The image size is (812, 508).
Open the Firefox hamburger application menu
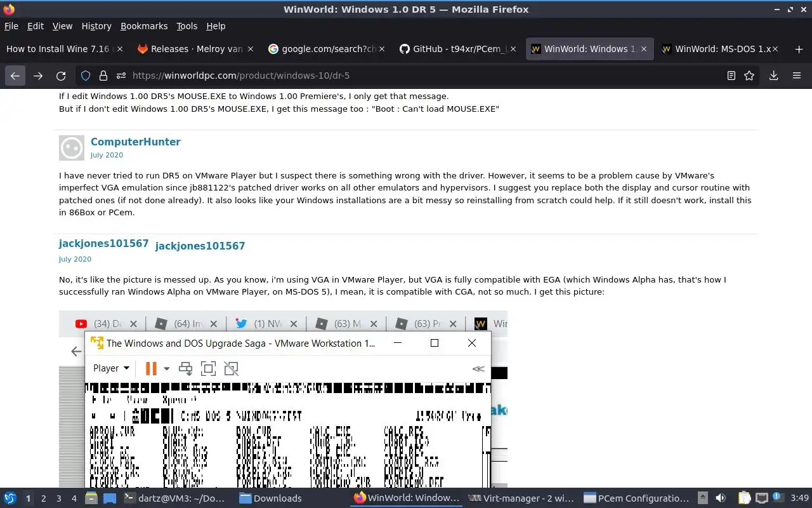(797, 76)
